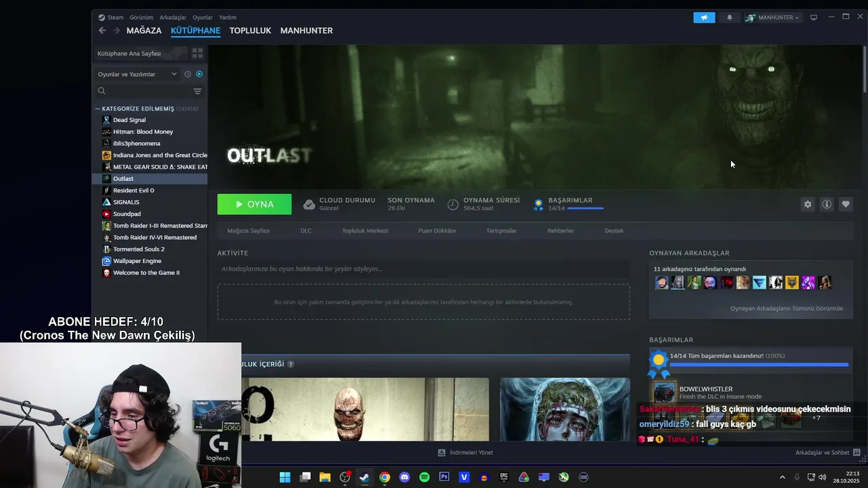Viewport: 868px width, 488px height.
Task: Show Outlast game info icon
Action: tap(827, 204)
